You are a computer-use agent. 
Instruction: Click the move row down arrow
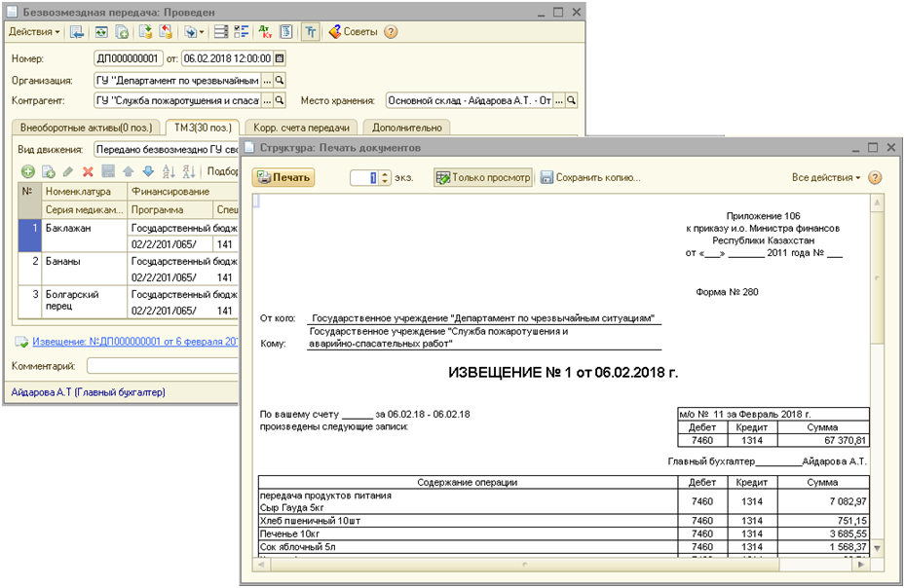point(146,171)
